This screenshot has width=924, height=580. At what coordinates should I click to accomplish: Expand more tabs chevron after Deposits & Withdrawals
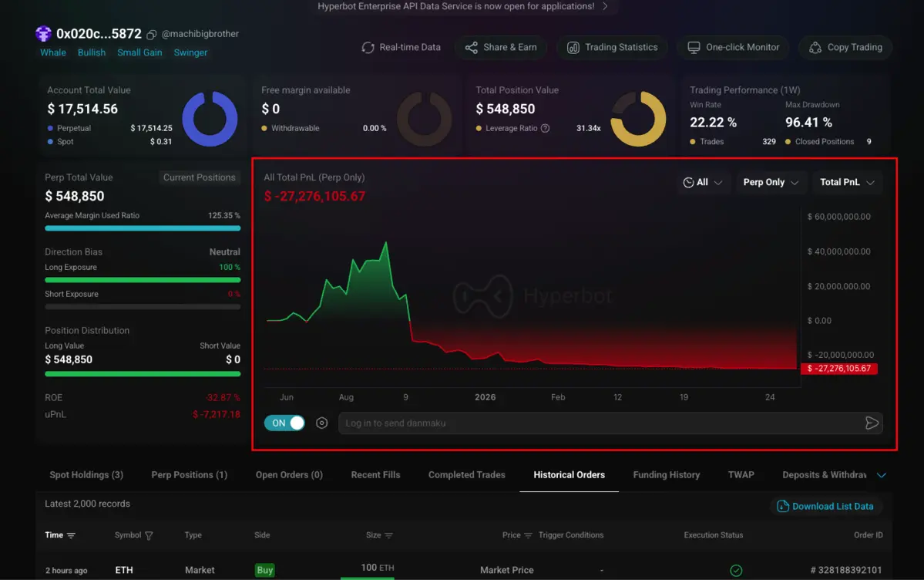[x=882, y=475]
